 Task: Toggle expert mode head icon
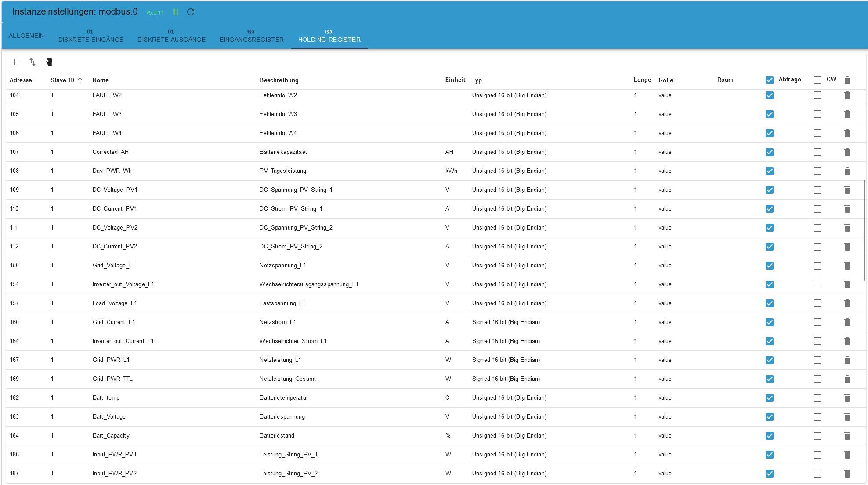49,62
